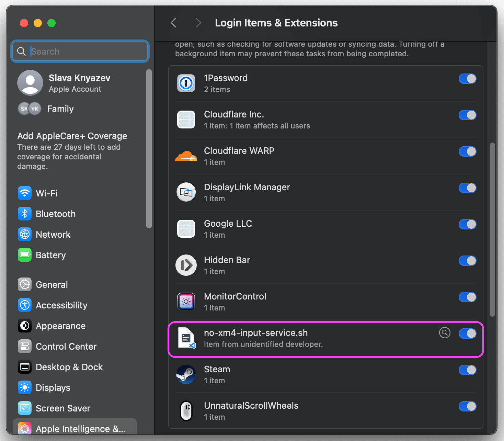Click the Hidden Bar arrow icon

tap(186, 265)
